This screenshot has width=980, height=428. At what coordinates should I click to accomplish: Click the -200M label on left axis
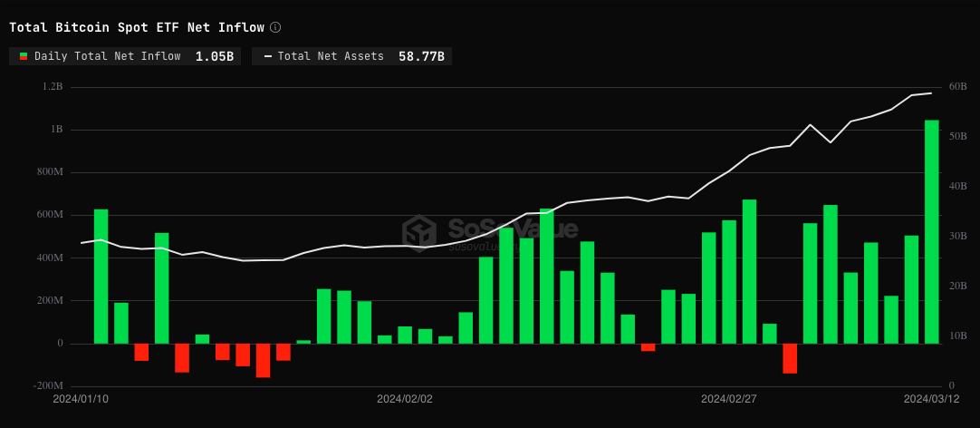47,386
